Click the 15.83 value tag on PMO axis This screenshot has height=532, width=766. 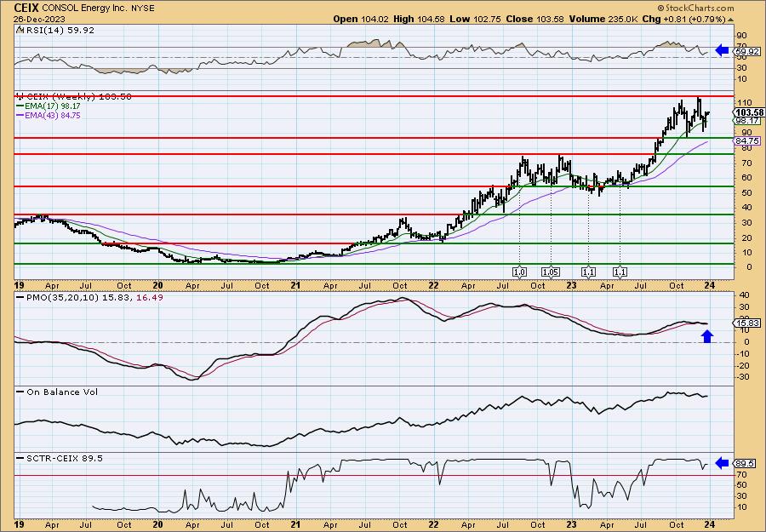click(x=747, y=323)
